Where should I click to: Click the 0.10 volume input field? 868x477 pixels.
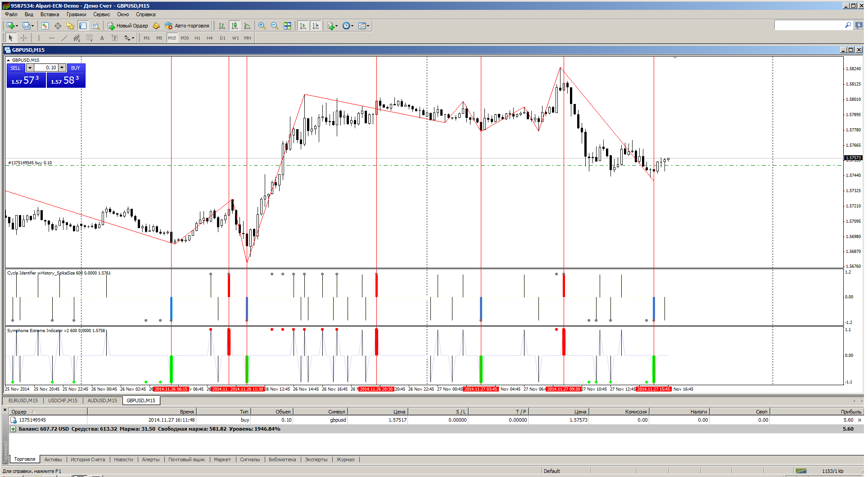click(x=46, y=67)
